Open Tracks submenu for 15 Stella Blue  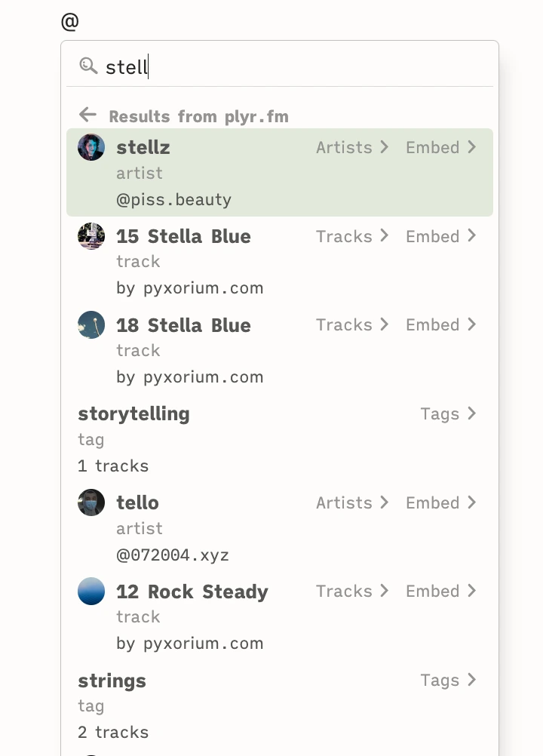(x=352, y=236)
